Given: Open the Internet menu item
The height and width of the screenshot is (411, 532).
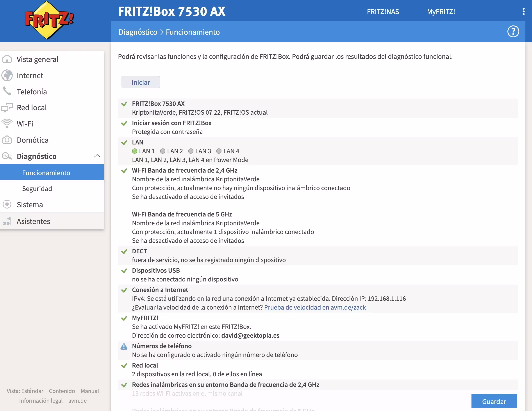Looking at the screenshot, I should (x=52, y=75).
